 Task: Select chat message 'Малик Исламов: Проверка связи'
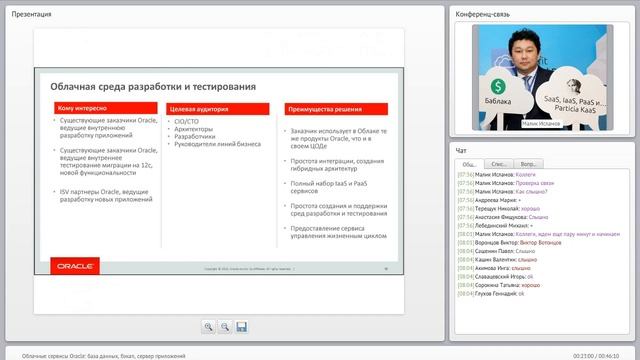click(x=506, y=183)
